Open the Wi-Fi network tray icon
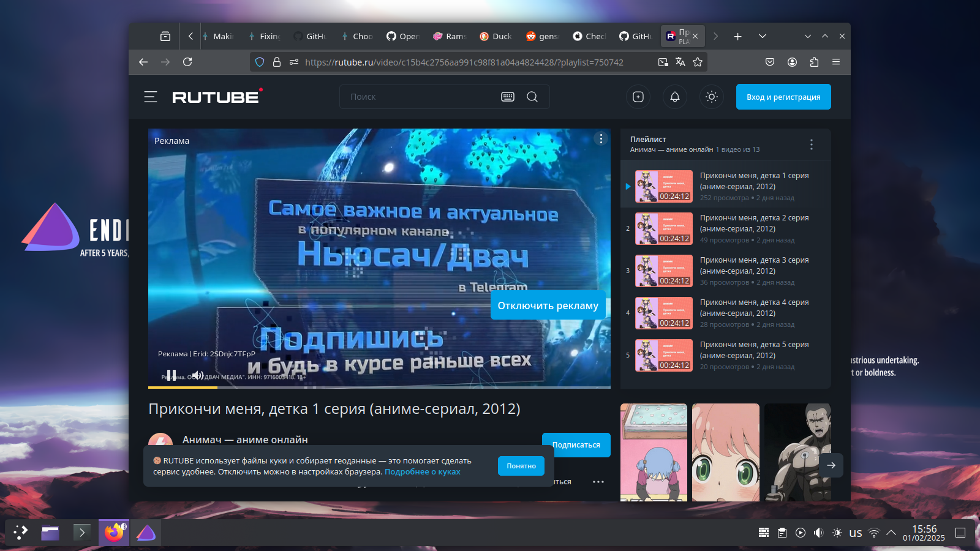The height and width of the screenshot is (551, 980). [874, 533]
